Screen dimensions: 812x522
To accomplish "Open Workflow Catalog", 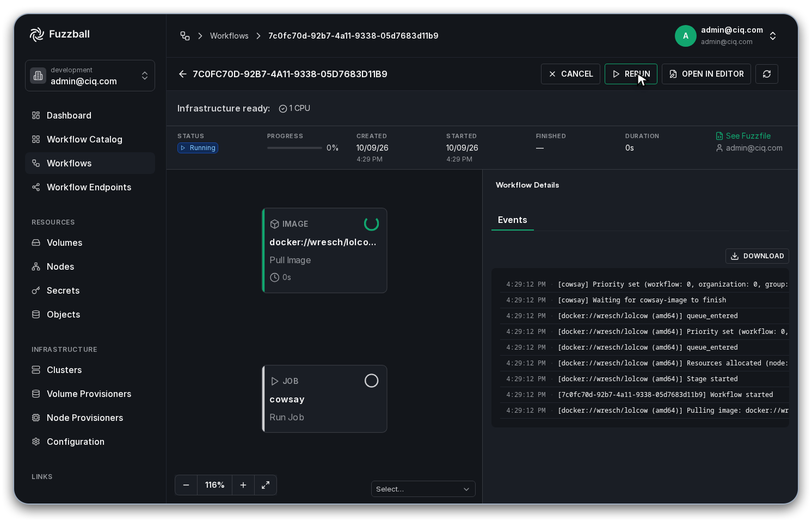I will pyautogui.click(x=90, y=139).
